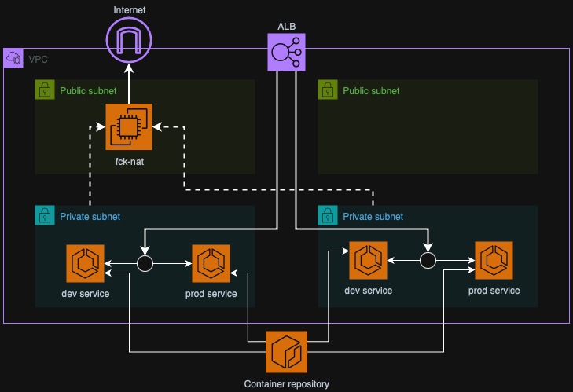Select the "fck-nat" text label

click(x=129, y=161)
